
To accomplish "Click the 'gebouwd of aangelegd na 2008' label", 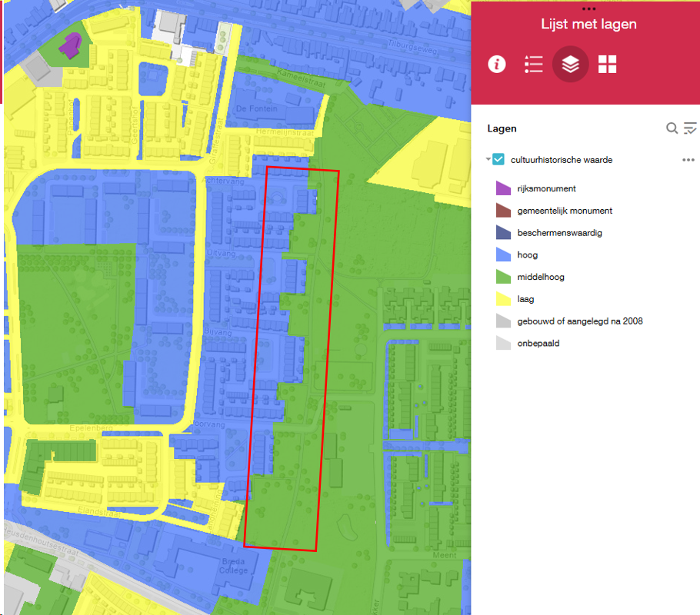I will pyautogui.click(x=580, y=321).
